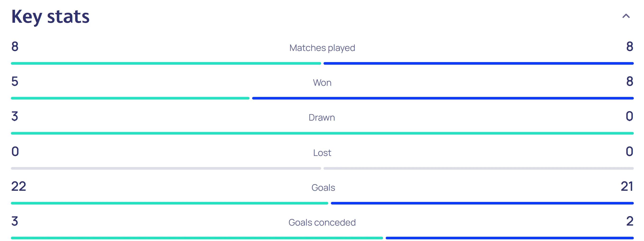Click the left team's 22 goals value
The height and width of the screenshot is (241, 644).
click(19, 186)
